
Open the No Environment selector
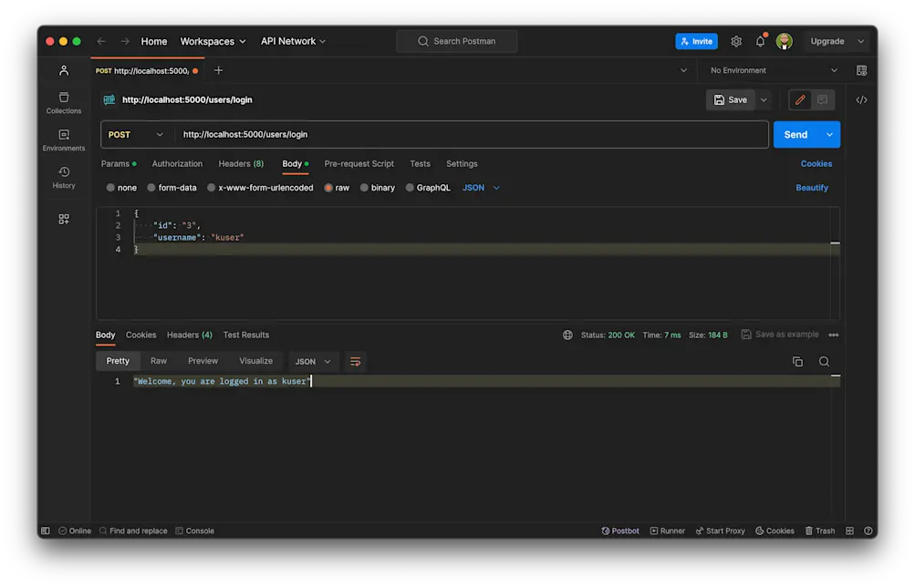[774, 70]
